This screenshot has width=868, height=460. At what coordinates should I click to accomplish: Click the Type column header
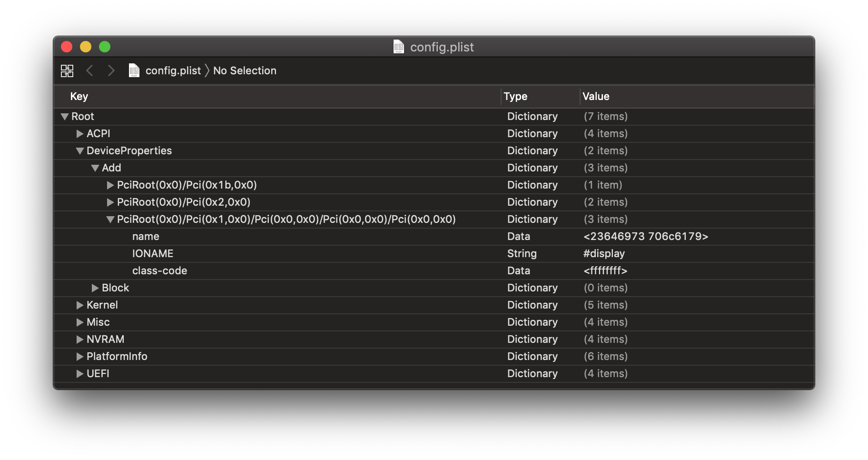515,96
